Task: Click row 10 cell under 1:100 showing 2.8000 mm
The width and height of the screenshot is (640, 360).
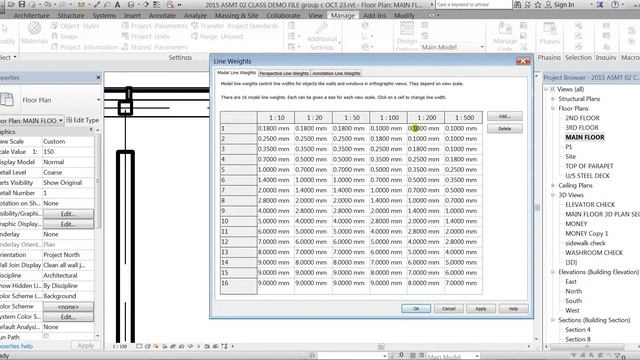Action: pyautogui.click(x=388, y=221)
